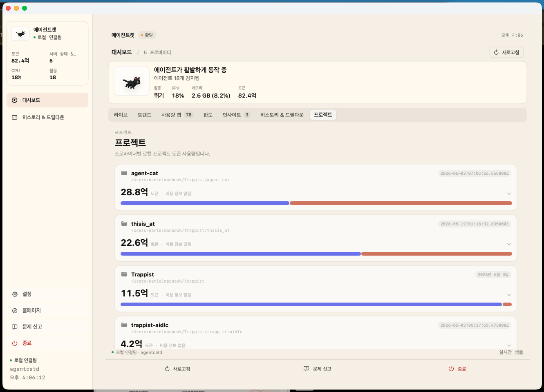The width and height of the screenshot is (544, 392).
Task: Click the refresh arrow icon in top 새로고침 button
Action: [496, 52]
